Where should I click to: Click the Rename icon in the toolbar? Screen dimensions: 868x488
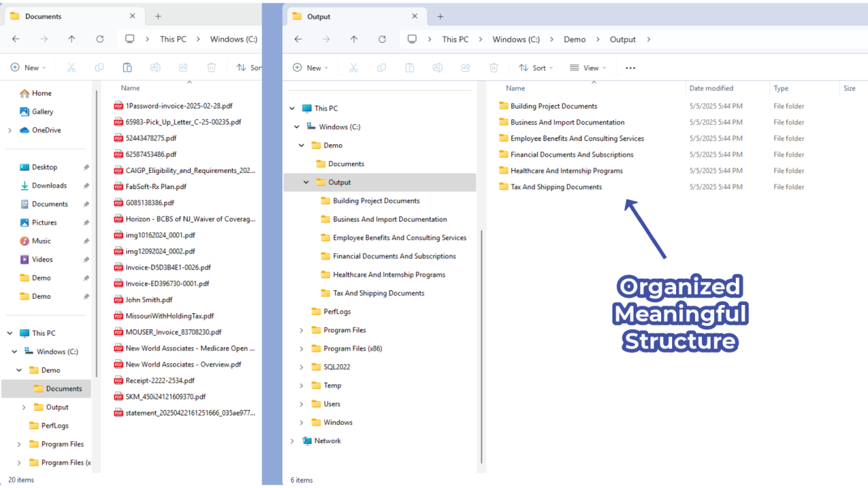click(437, 67)
